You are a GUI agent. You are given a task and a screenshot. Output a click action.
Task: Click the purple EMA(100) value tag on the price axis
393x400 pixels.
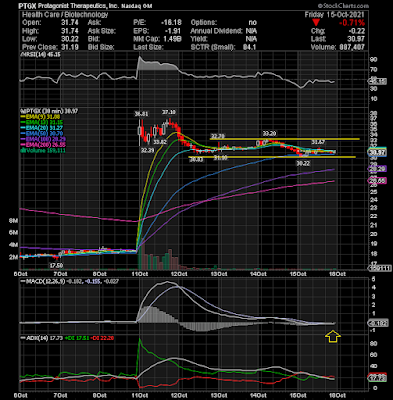(x=378, y=169)
